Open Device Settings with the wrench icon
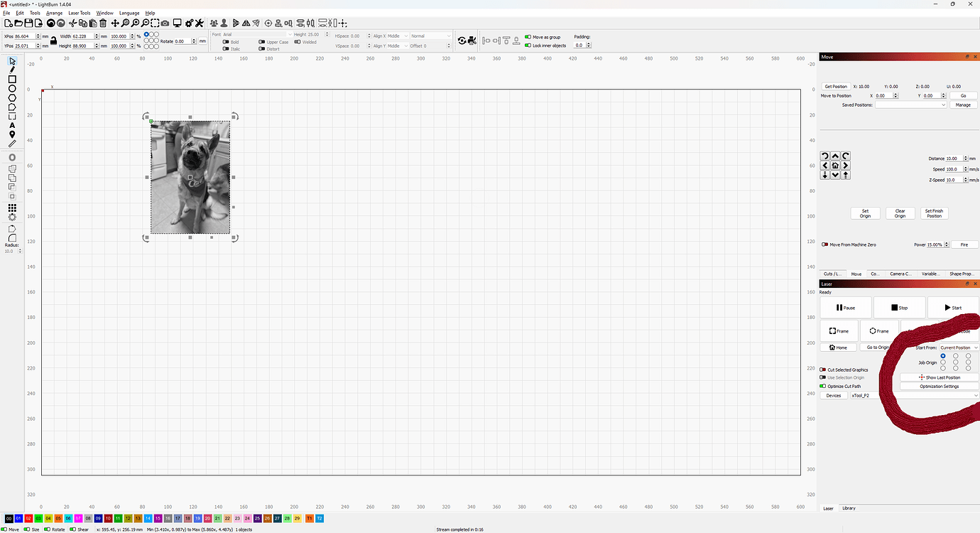The width and height of the screenshot is (980, 533). tap(199, 23)
